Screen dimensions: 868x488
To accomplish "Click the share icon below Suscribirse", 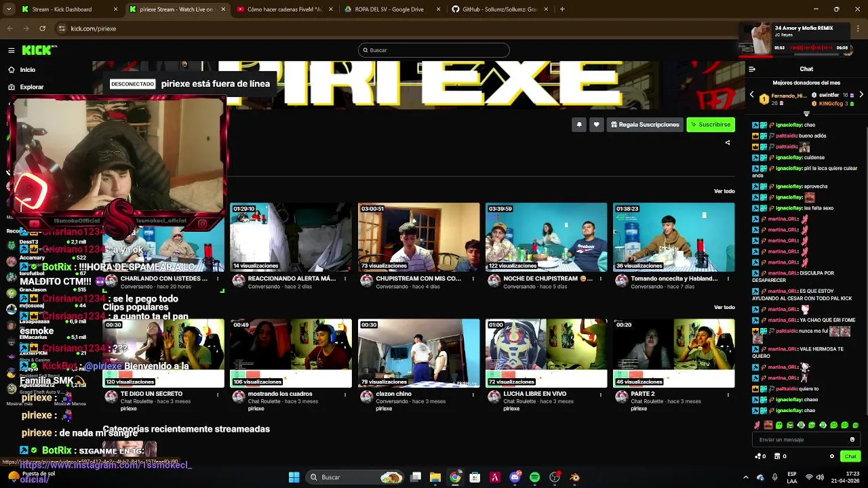I will [x=728, y=142].
